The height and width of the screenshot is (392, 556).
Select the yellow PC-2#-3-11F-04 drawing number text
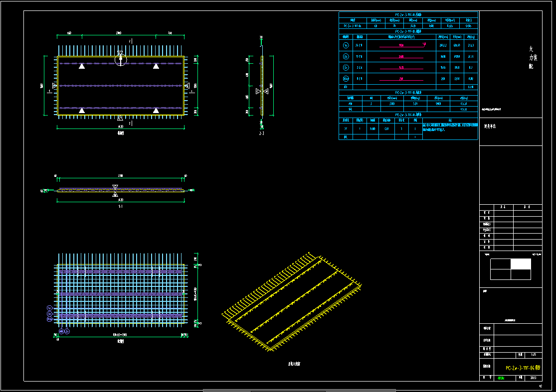(x=523, y=368)
